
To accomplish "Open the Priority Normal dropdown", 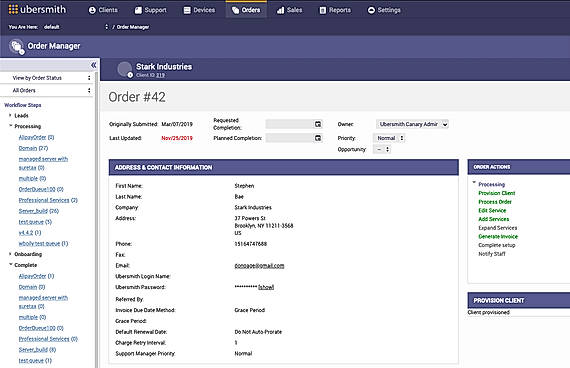I will coord(389,138).
